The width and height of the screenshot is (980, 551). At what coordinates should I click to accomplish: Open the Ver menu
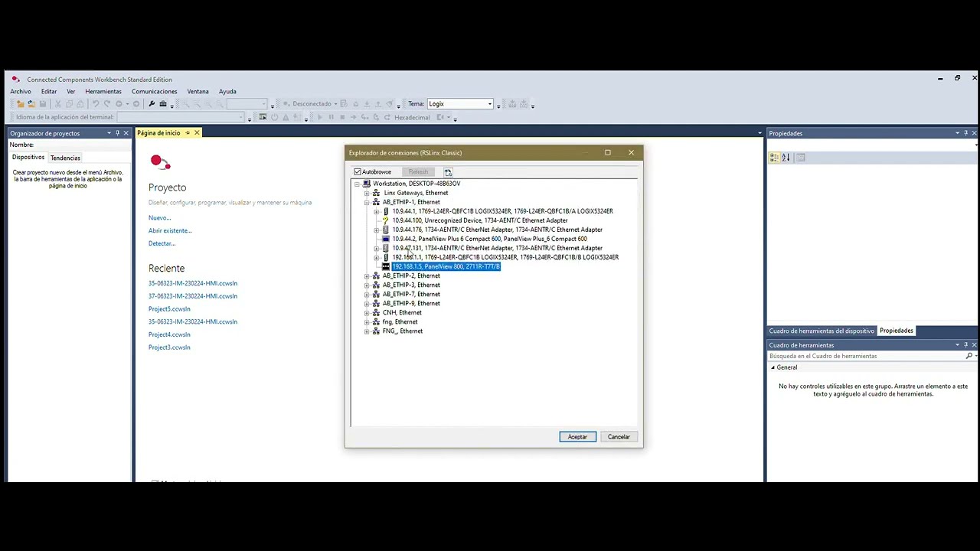(70, 91)
